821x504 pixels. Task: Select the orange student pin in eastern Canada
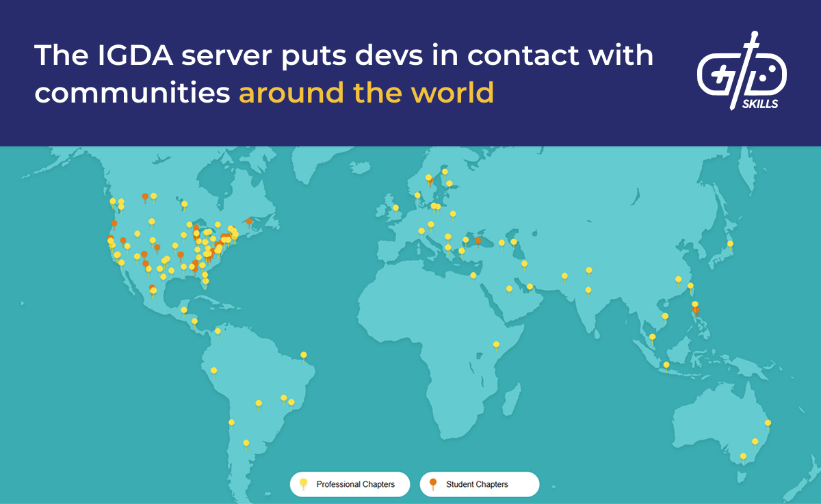click(249, 222)
